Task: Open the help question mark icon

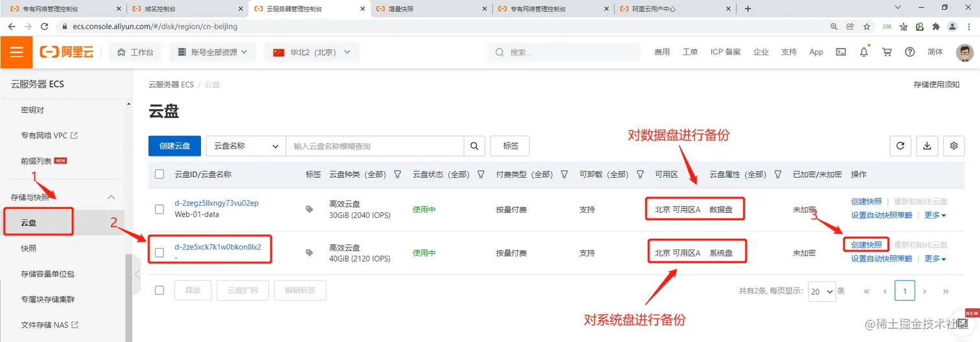Action: (x=910, y=52)
